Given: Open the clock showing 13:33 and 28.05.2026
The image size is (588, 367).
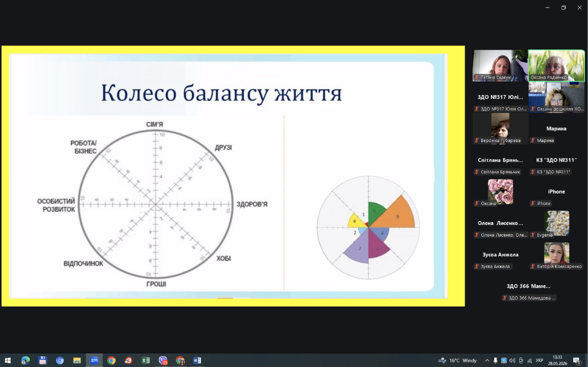Looking at the screenshot, I should click(x=557, y=360).
